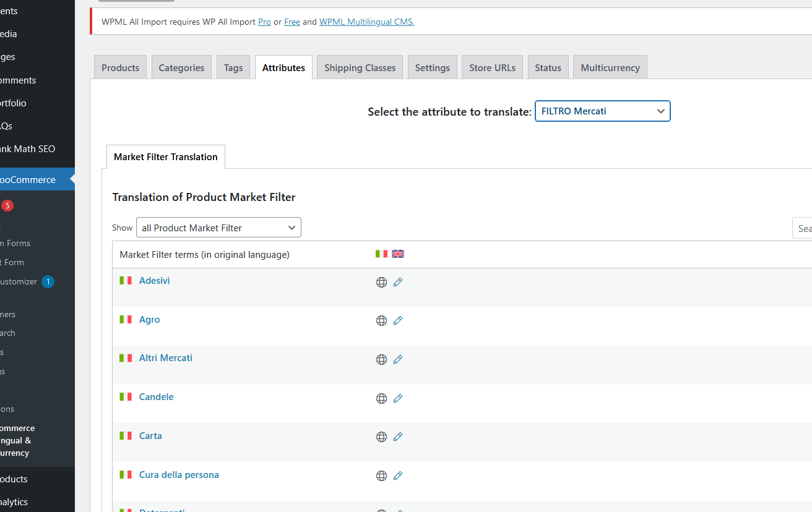Open the FILTRO Mercati attribute dropdown
Viewport: 812px width, 512px height.
[603, 111]
